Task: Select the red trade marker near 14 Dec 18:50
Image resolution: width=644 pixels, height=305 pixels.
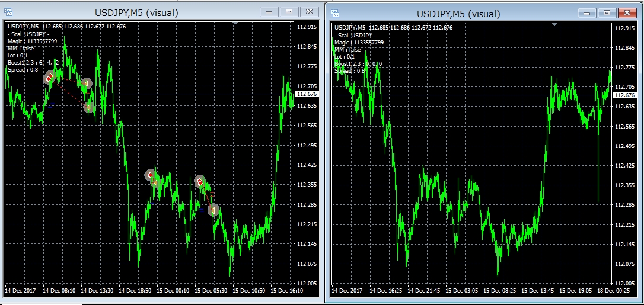Action: pos(150,175)
